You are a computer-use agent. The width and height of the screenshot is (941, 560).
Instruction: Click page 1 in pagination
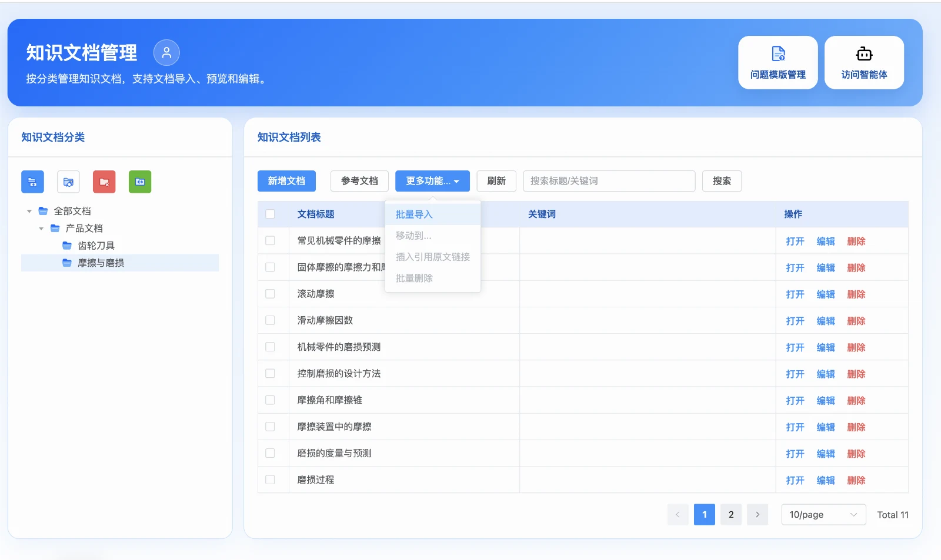[705, 515]
